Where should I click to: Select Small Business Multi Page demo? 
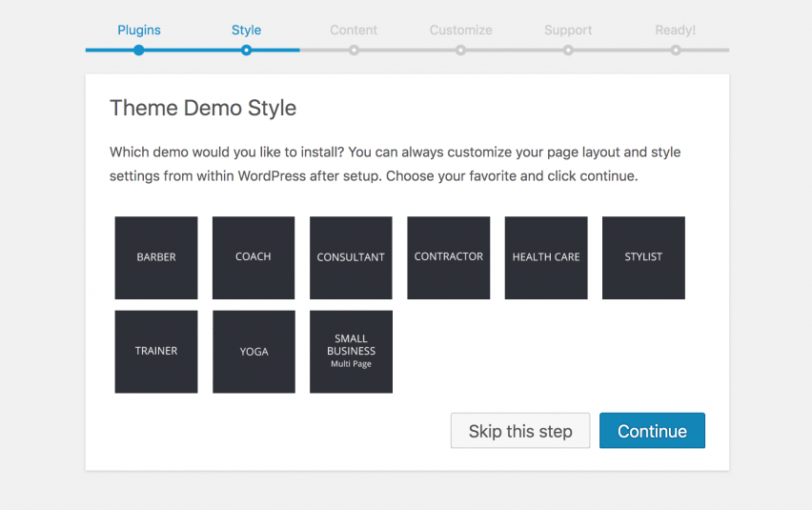coord(351,351)
